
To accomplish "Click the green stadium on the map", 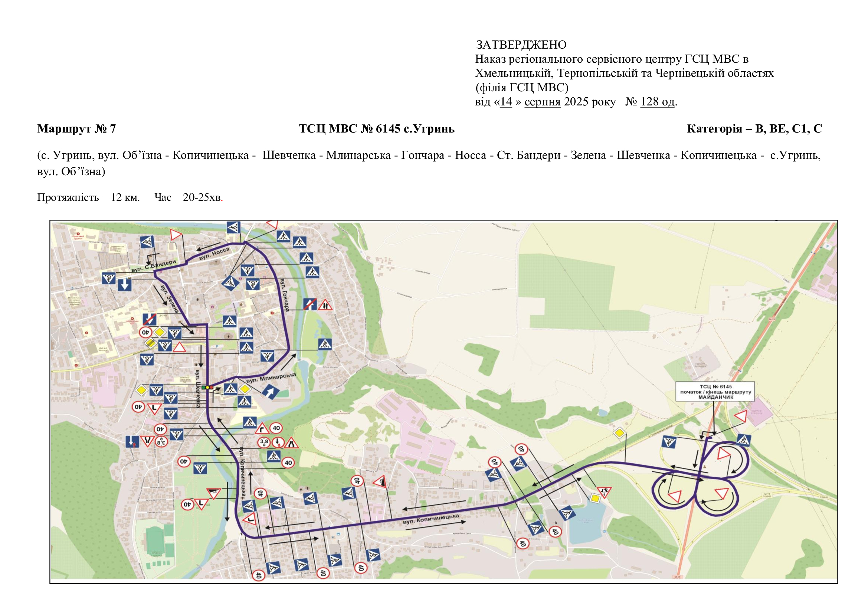I will click(155, 541).
